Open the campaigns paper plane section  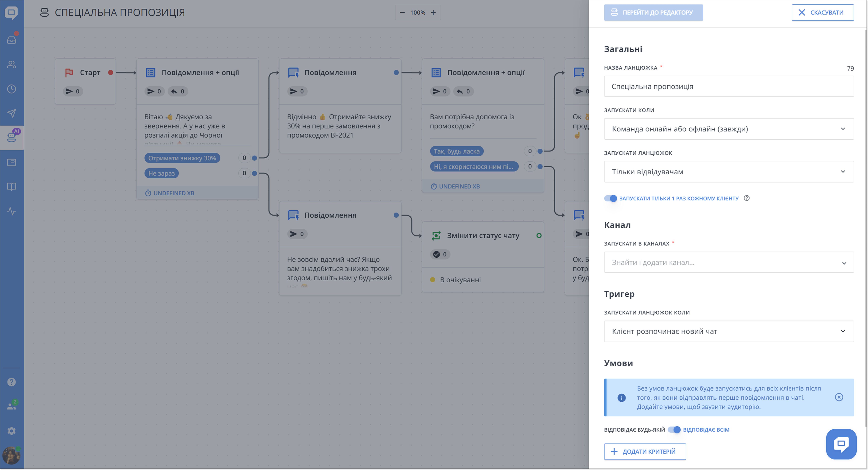(12, 113)
